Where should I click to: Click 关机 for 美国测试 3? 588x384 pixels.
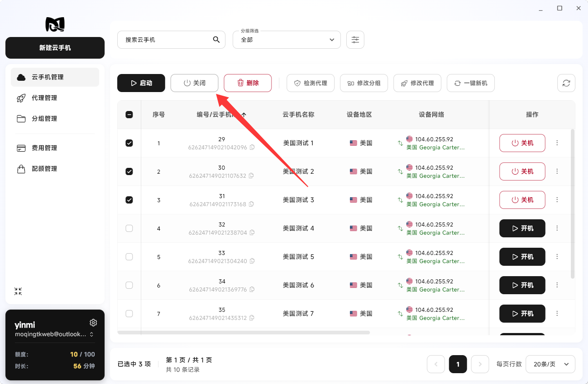coord(522,200)
